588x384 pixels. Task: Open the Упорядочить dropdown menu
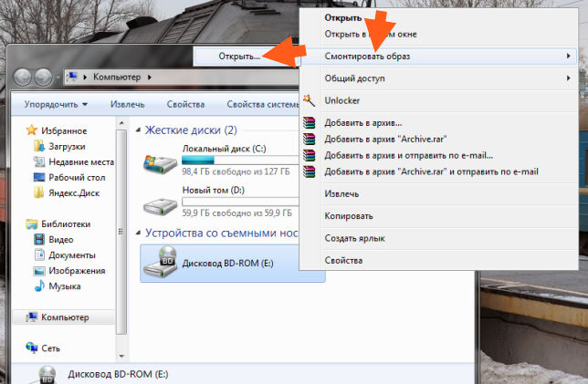[56, 104]
